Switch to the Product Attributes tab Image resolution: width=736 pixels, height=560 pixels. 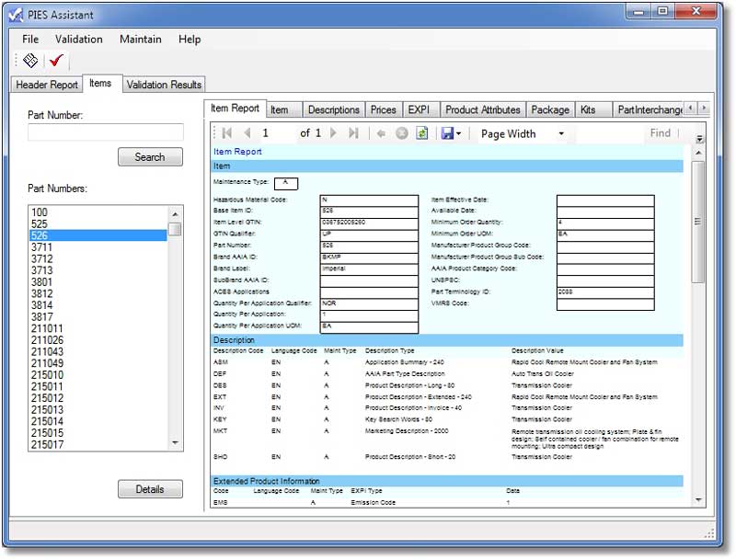[482, 109]
